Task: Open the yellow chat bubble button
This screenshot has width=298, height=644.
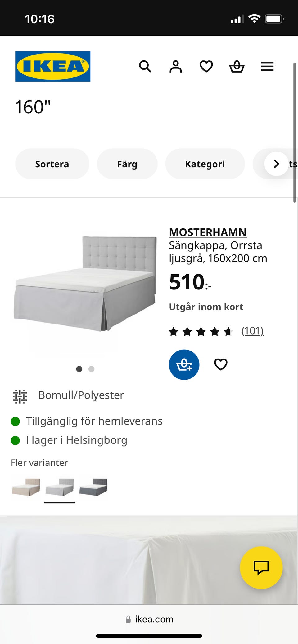Action: (261, 567)
